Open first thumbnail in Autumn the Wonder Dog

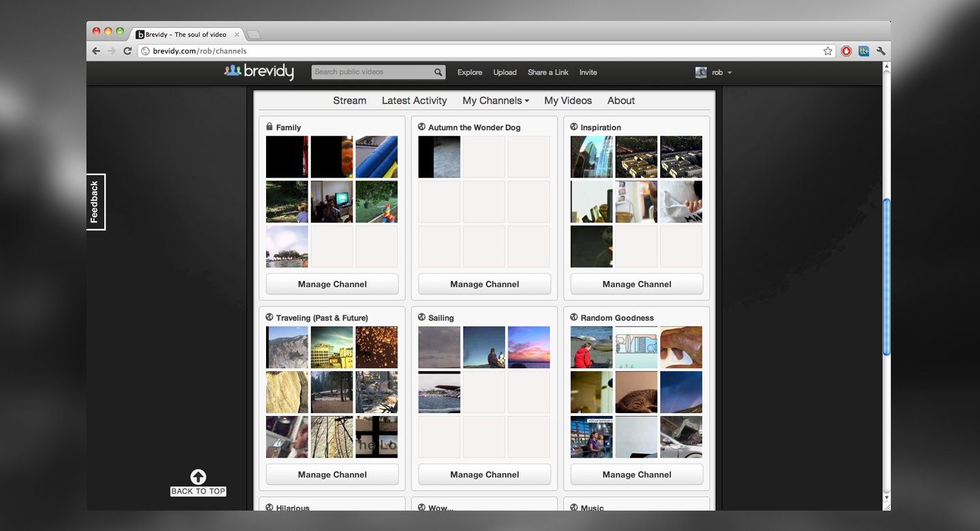440,157
